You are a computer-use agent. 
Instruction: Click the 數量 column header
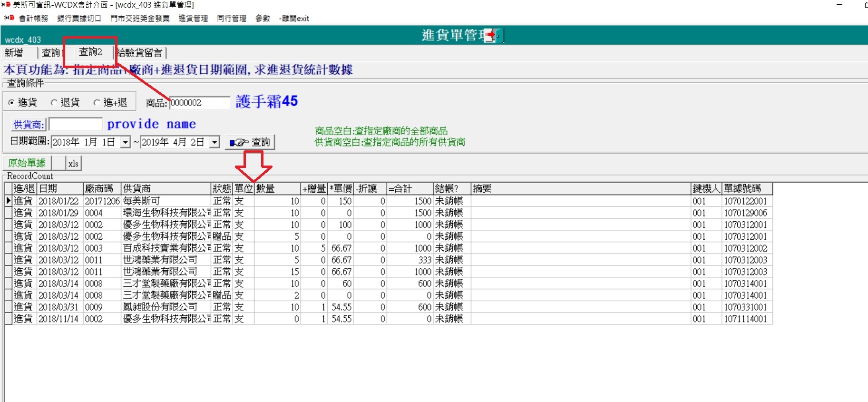click(277, 189)
